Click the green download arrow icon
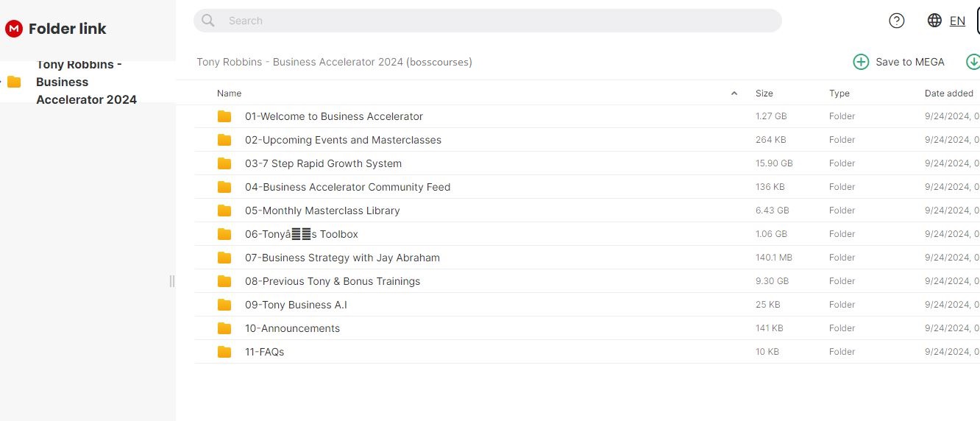This screenshot has height=421, width=980. tap(973, 62)
